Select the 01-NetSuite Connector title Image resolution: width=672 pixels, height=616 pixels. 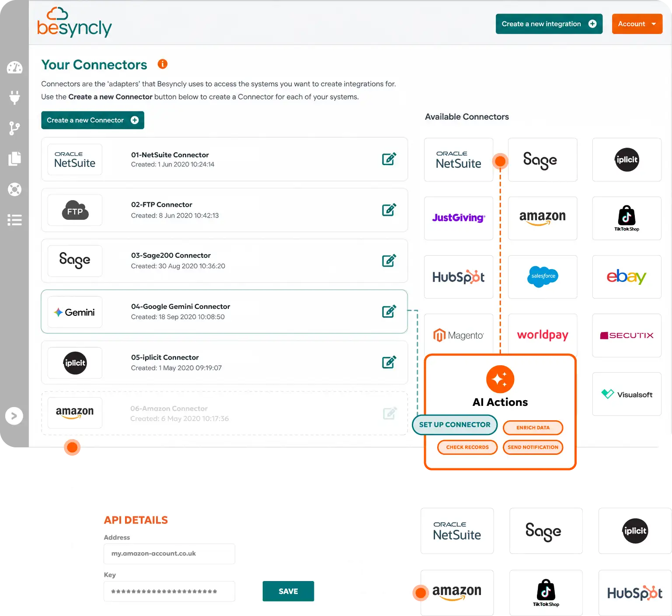(170, 155)
